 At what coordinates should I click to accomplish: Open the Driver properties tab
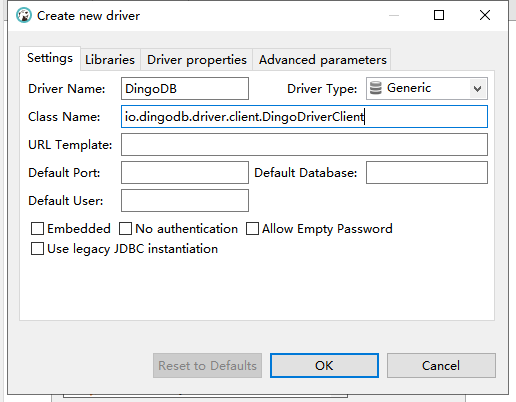pos(197,60)
